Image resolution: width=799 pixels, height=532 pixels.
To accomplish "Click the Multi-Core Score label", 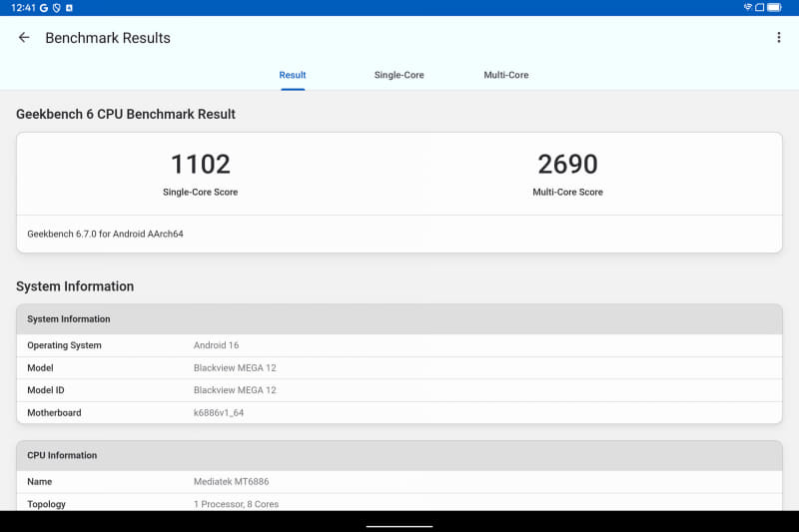I will coord(567,192).
